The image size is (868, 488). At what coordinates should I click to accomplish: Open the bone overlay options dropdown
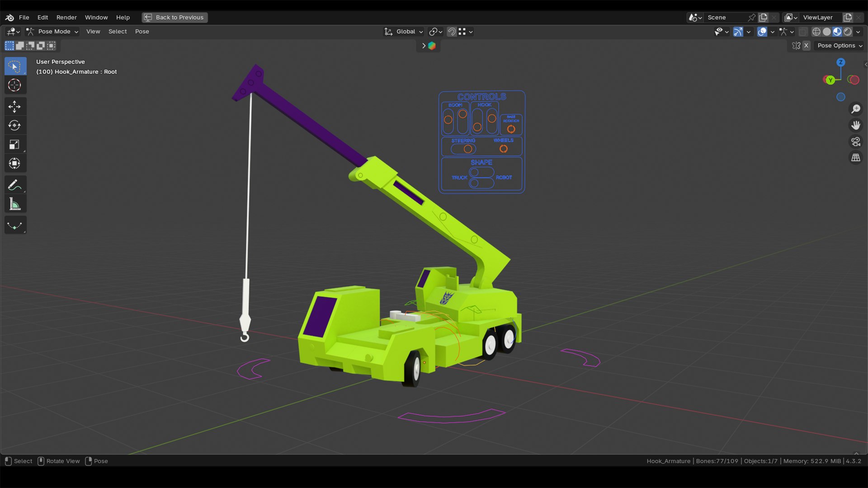(787, 32)
